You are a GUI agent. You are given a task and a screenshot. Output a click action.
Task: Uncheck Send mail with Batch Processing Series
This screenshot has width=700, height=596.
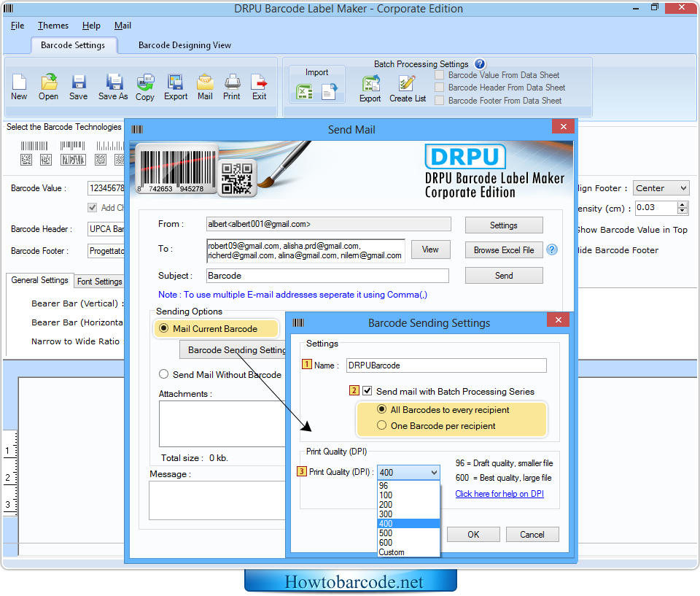coord(367,391)
